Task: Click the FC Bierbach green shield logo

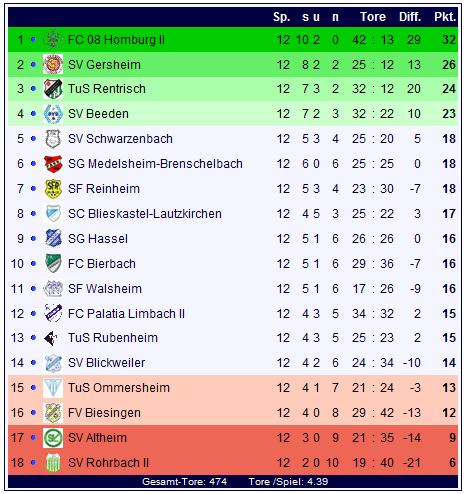Action: point(53,263)
